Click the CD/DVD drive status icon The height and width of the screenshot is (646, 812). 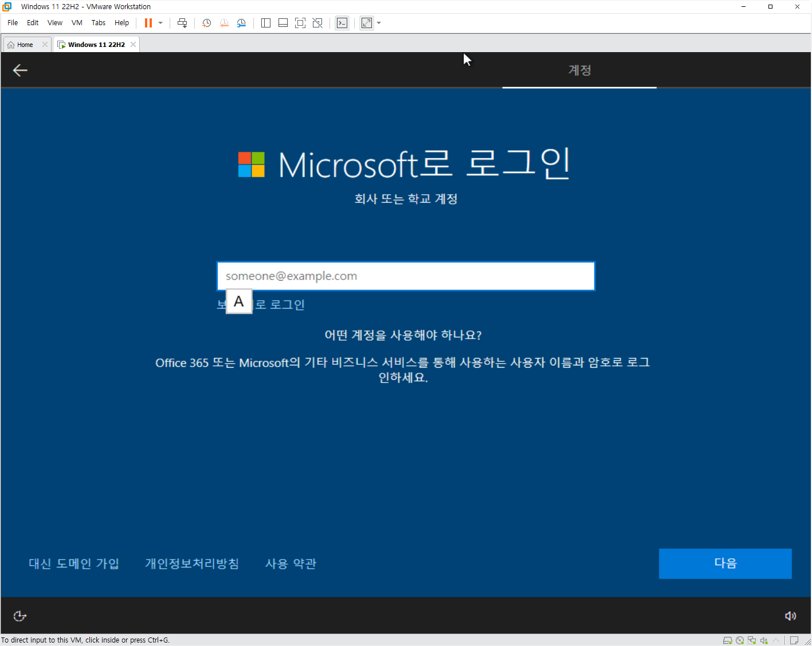coord(740,640)
